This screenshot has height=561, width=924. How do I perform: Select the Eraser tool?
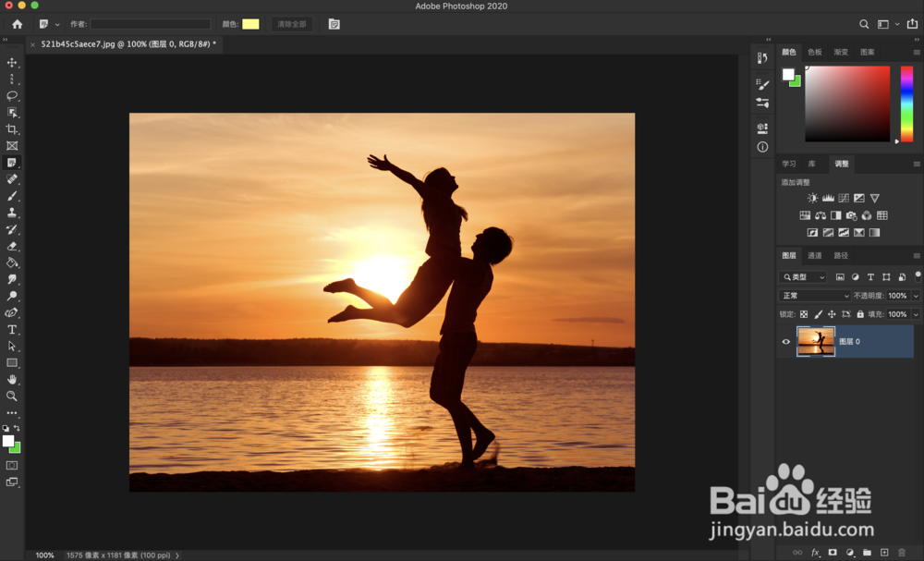tap(12, 246)
